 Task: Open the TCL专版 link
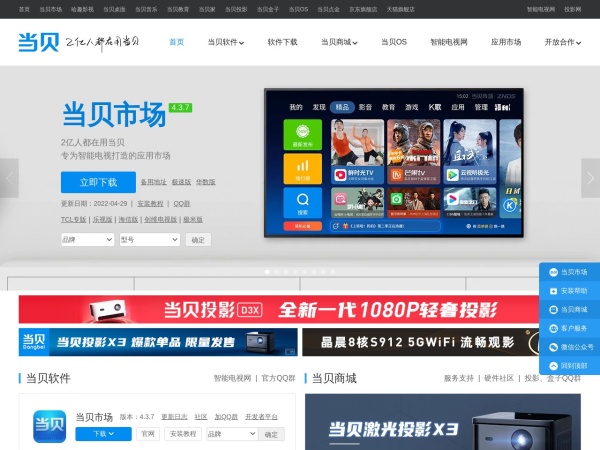[73, 220]
